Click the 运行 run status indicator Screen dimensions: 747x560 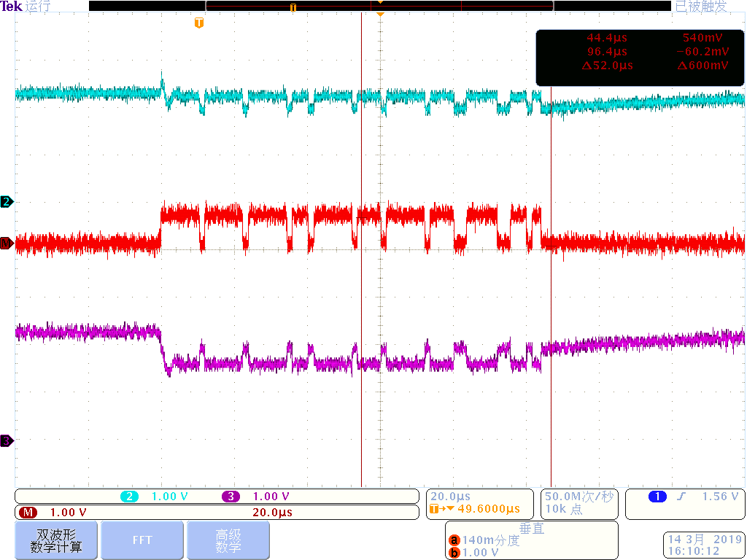tap(36, 6)
